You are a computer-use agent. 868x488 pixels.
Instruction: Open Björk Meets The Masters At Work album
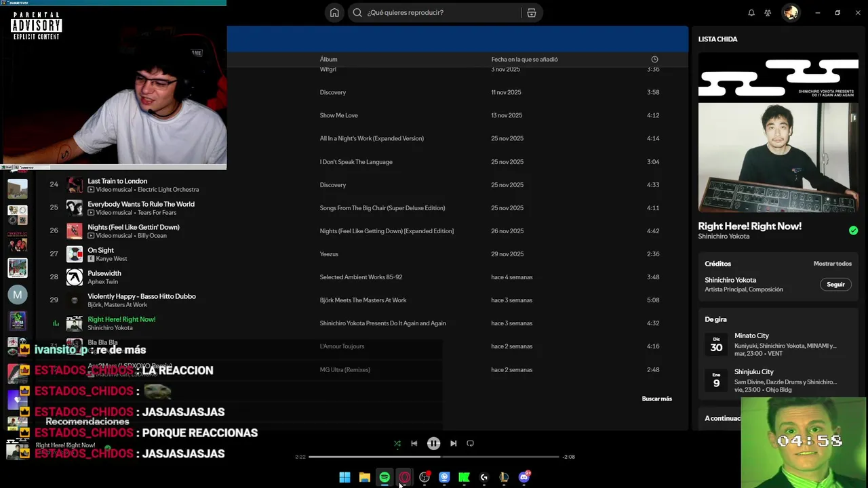[363, 300]
